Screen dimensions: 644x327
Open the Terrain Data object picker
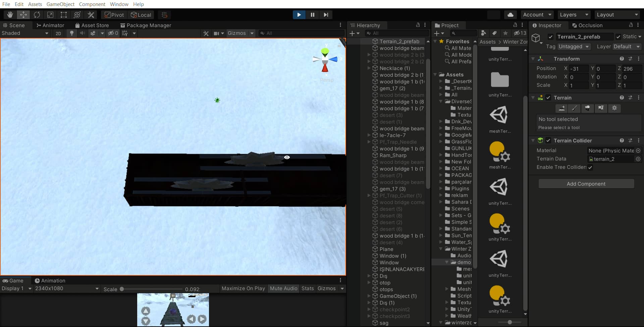pyautogui.click(x=638, y=159)
